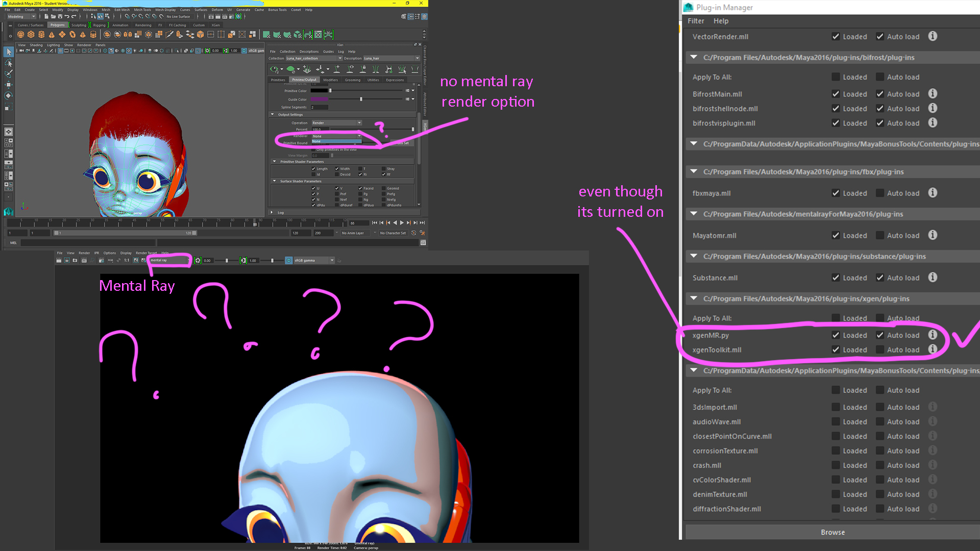Collapse the bifrost/plug-ins section
The height and width of the screenshot is (551, 980).
(694, 57)
